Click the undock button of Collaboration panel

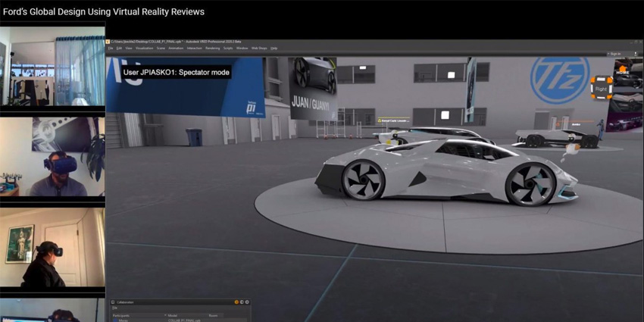pyautogui.click(x=242, y=302)
